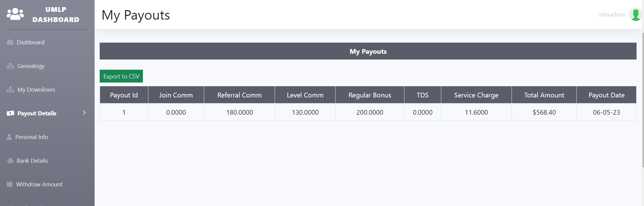Go to My Downliners page
The image size is (644, 206).
(x=36, y=90)
